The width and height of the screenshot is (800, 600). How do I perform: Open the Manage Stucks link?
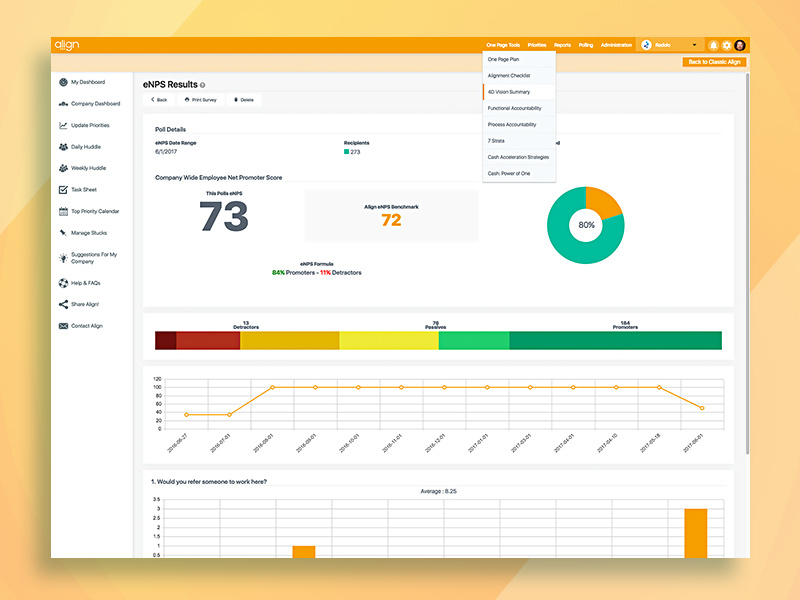pos(89,233)
